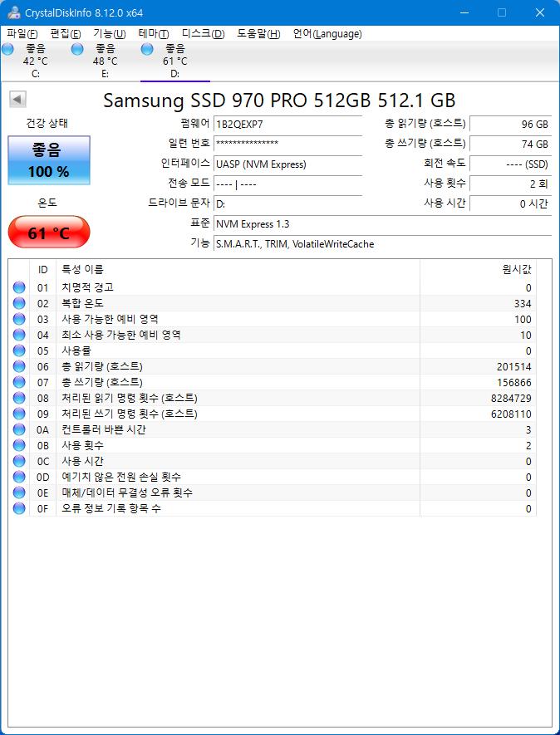Click the disk title Samsung SSD 970 PRO 512GB
Screen dimensions: 560x735
(x=279, y=100)
